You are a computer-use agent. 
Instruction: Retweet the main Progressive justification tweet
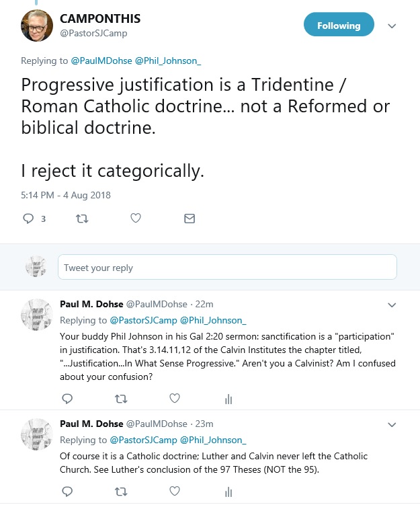83,219
